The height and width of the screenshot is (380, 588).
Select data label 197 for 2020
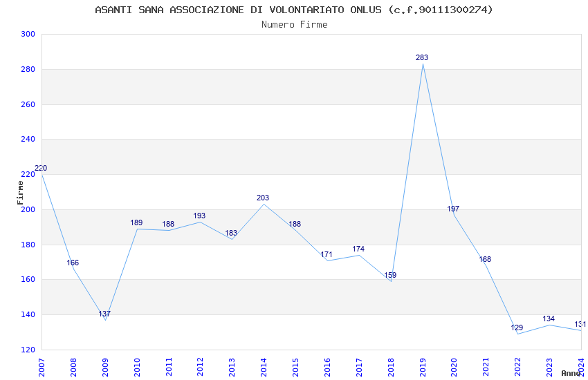(x=453, y=209)
